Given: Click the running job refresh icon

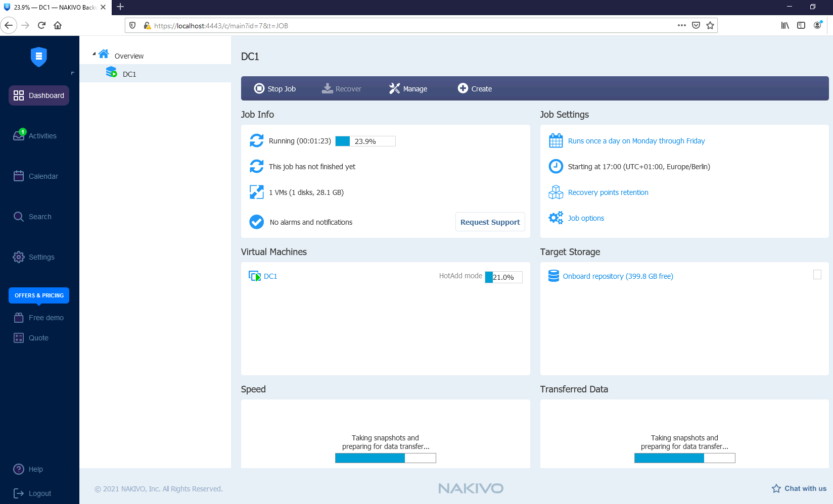Looking at the screenshot, I should point(257,140).
